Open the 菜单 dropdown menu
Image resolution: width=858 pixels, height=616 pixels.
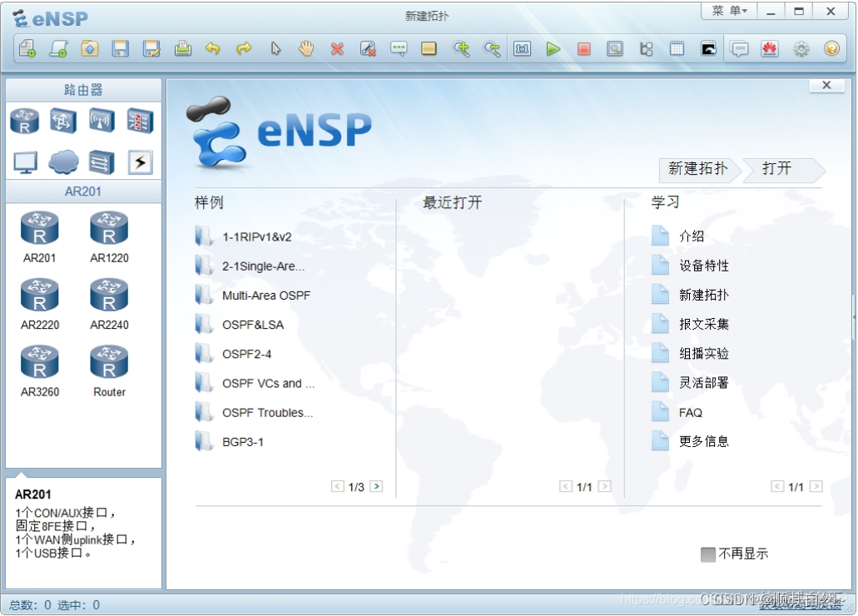point(729,11)
